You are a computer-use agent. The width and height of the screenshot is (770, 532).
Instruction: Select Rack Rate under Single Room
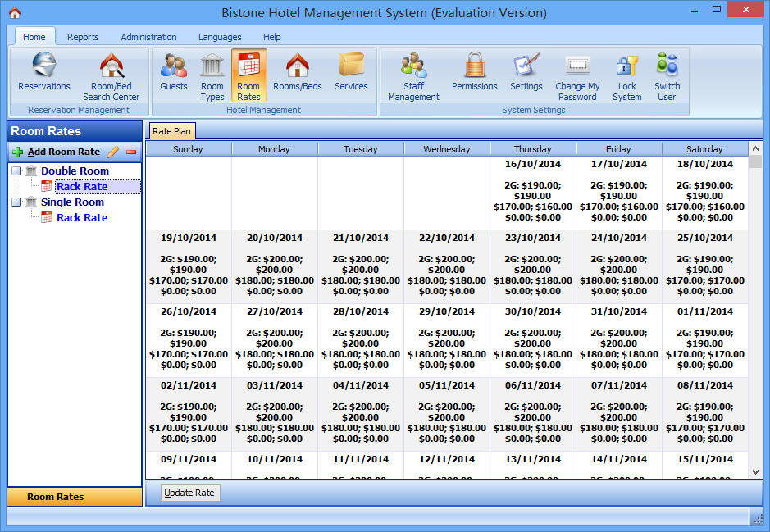tap(82, 217)
